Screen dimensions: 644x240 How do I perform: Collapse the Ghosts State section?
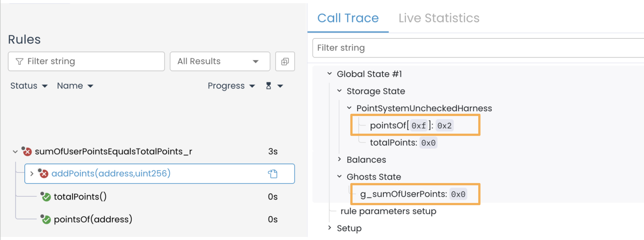pos(339,177)
